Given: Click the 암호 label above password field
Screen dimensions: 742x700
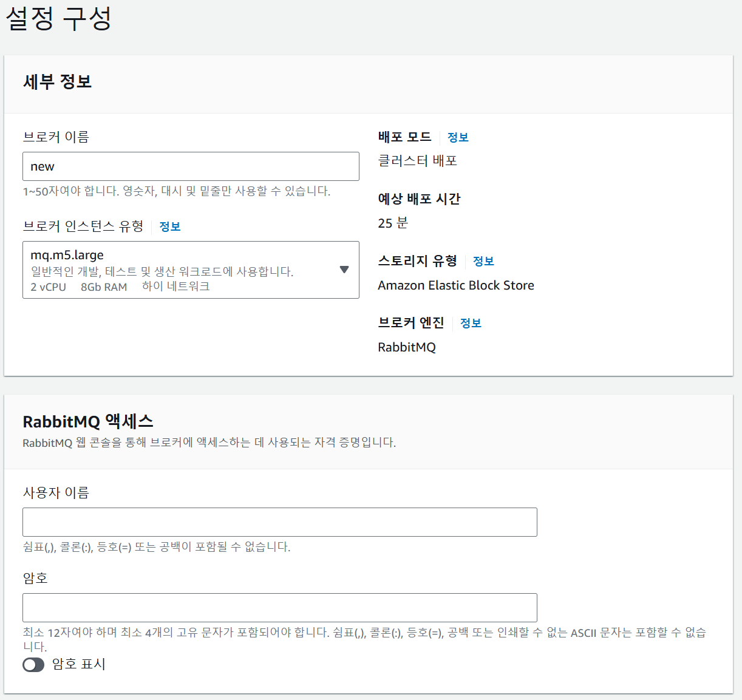Looking at the screenshot, I should pyautogui.click(x=35, y=578).
